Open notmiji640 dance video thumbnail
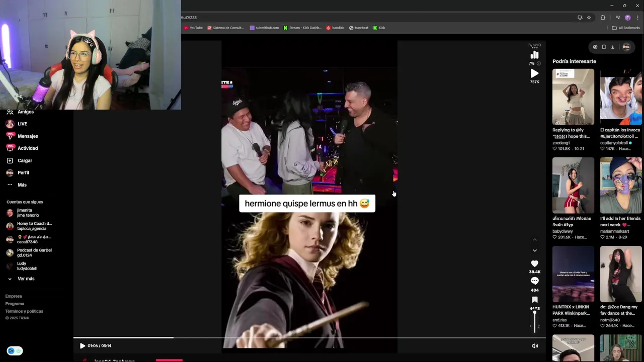This screenshot has width=644, height=362. coord(621,274)
